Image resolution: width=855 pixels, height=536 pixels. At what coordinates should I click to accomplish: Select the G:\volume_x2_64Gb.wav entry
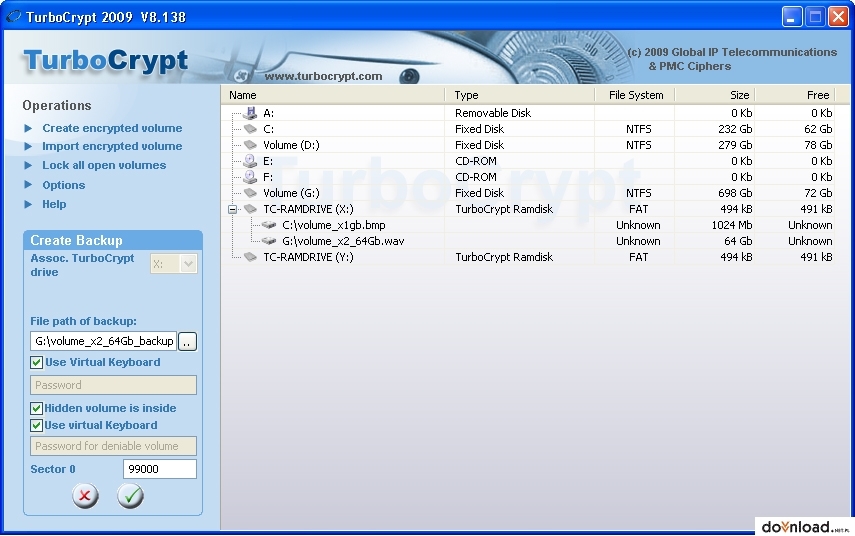click(x=343, y=240)
